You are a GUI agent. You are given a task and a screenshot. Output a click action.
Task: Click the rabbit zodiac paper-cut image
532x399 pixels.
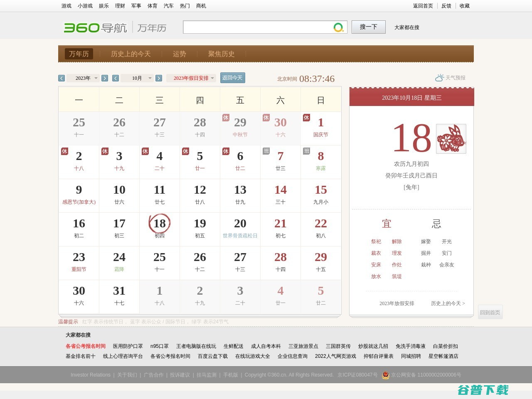pyautogui.click(x=451, y=139)
